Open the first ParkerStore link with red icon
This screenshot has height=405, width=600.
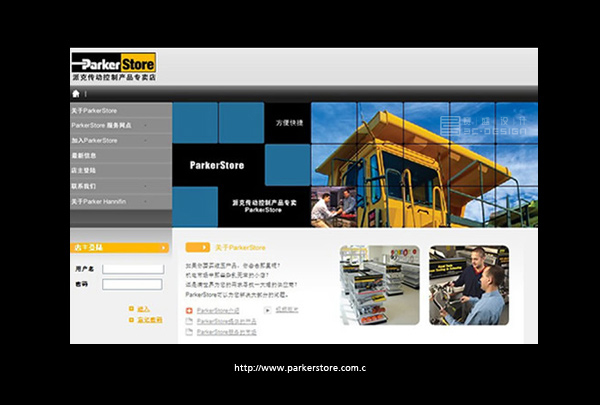click(218, 310)
